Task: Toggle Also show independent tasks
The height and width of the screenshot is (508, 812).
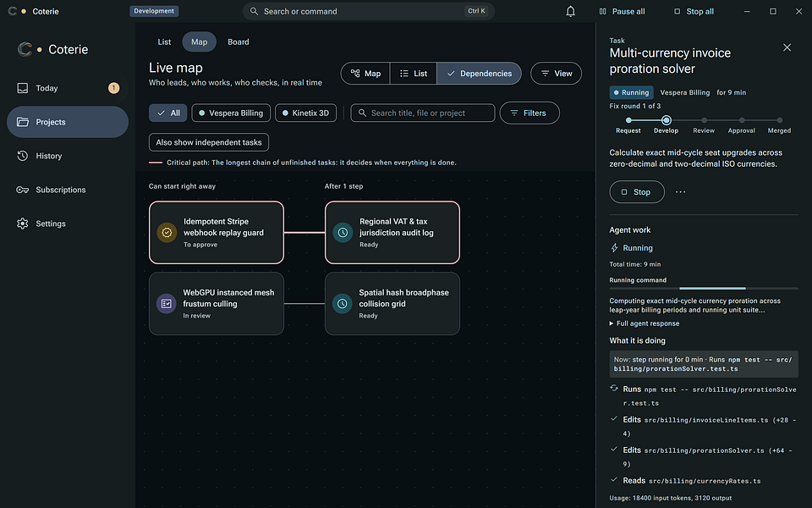Action: 209,142
